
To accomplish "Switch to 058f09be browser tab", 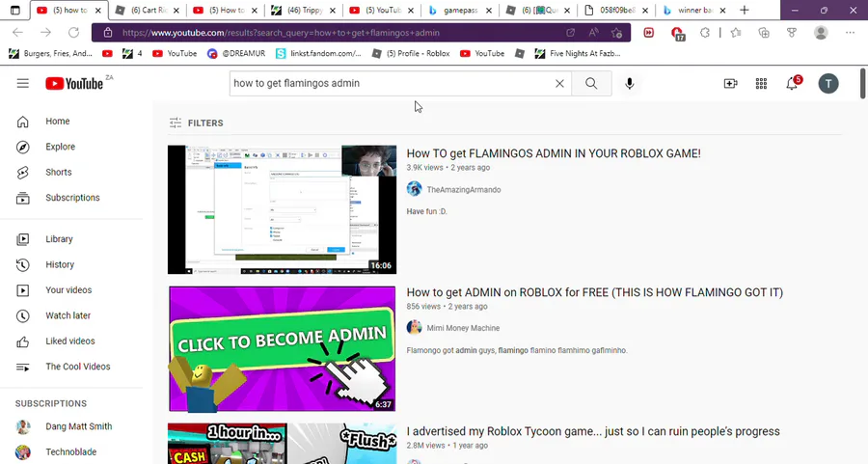I will tap(616, 10).
